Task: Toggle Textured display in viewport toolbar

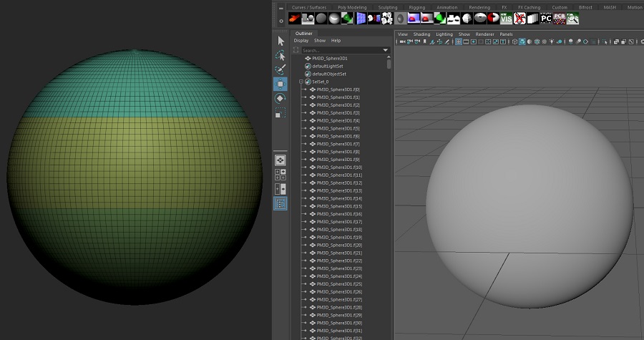Action: [544, 42]
